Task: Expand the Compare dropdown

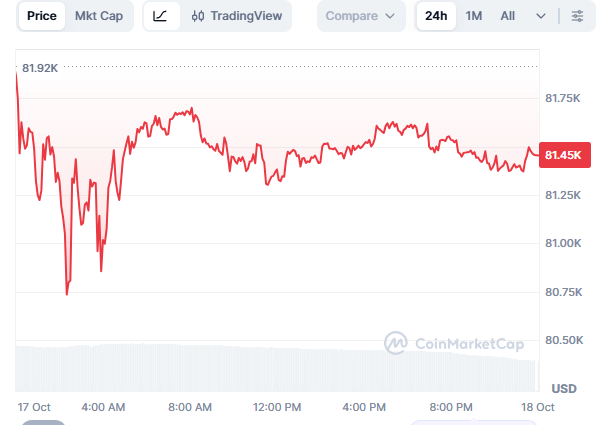Action: tap(360, 16)
